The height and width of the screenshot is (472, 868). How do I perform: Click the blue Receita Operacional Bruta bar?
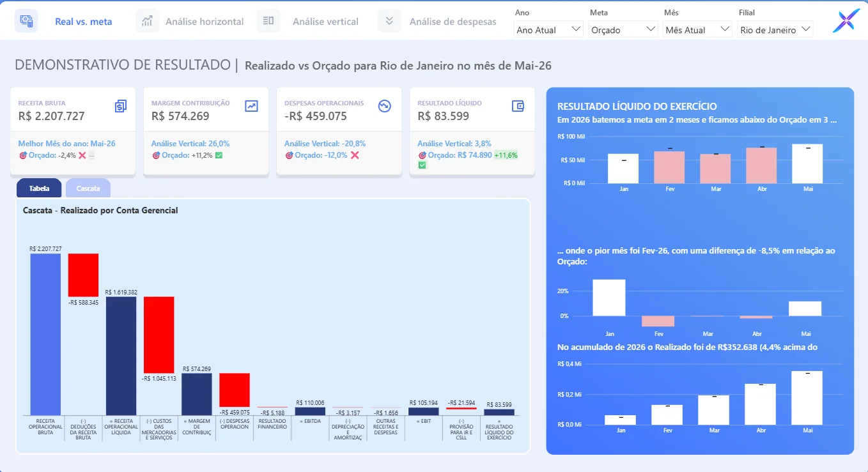click(45, 334)
